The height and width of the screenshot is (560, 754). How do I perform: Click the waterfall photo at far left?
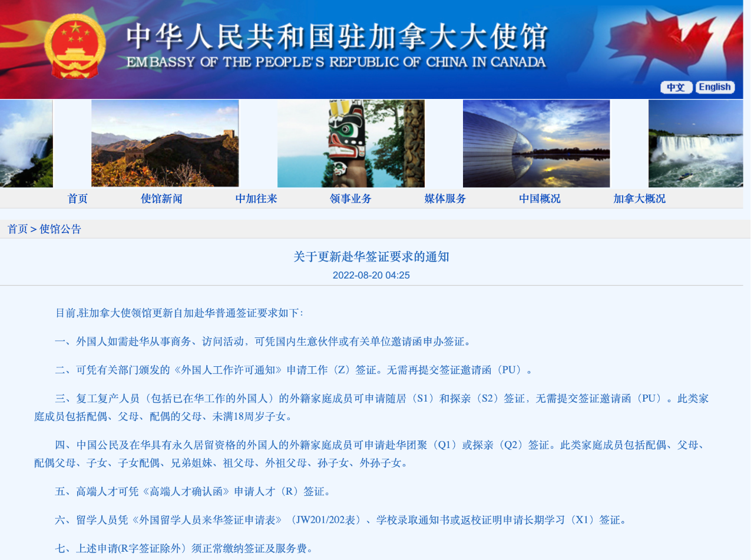point(26,143)
